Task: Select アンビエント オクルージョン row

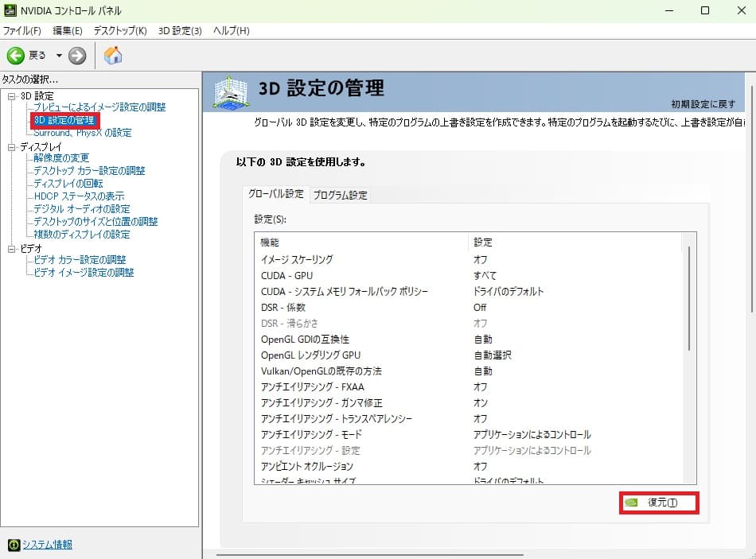Action: pyautogui.click(x=469, y=467)
